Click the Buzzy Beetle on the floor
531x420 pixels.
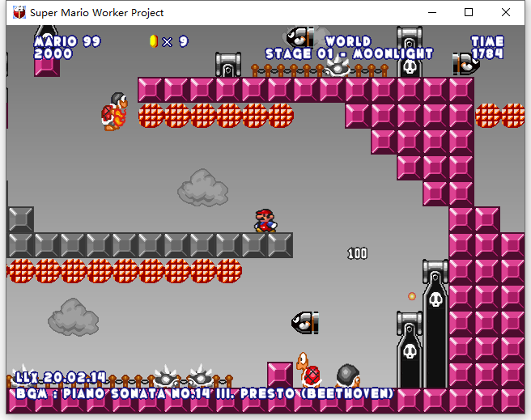coord(348,375)
